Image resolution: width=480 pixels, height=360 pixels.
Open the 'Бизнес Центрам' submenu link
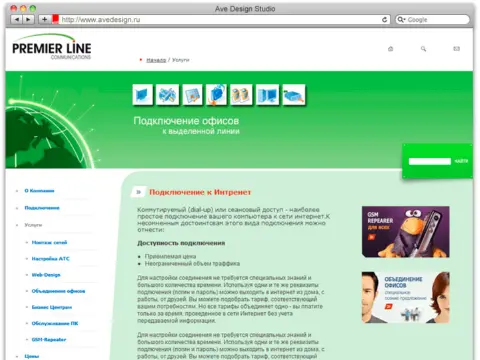coord(52,307)
